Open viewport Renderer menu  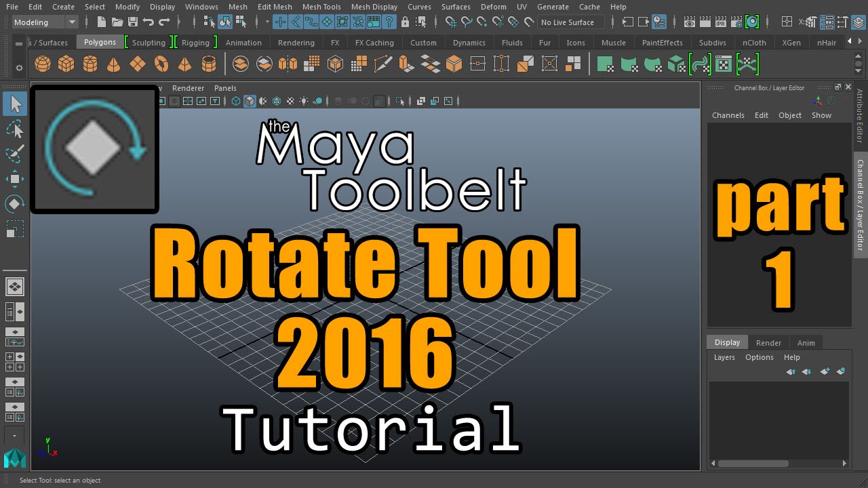click(x=188, y=88)
